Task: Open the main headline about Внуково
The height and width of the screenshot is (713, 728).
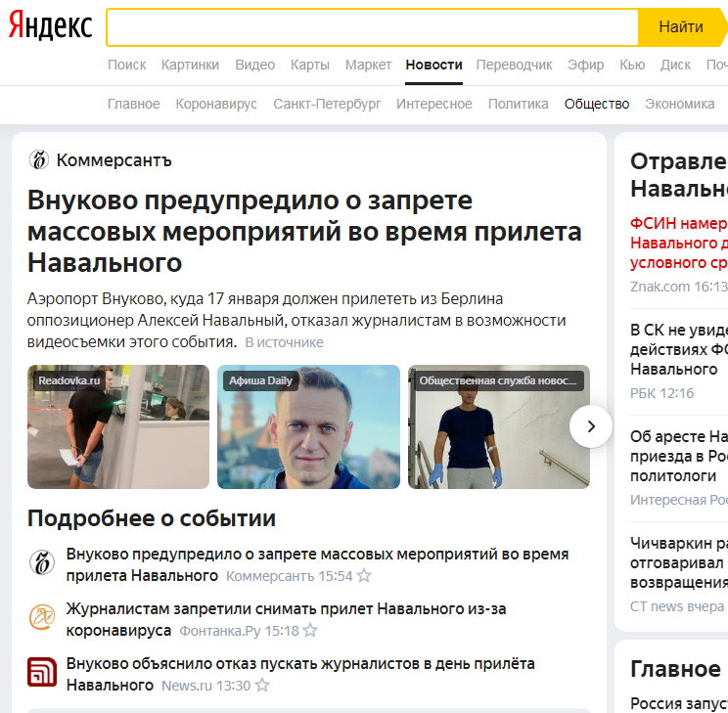Action: pyautogui.click(x=304, y=231)
